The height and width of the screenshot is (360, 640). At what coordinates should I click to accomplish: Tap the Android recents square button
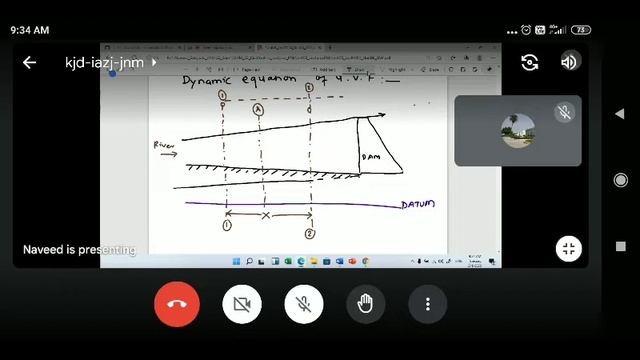tap(620, 246)
